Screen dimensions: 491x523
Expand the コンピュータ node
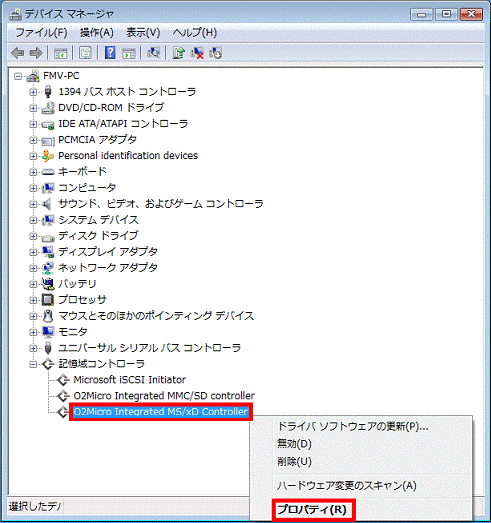point(33,188)
